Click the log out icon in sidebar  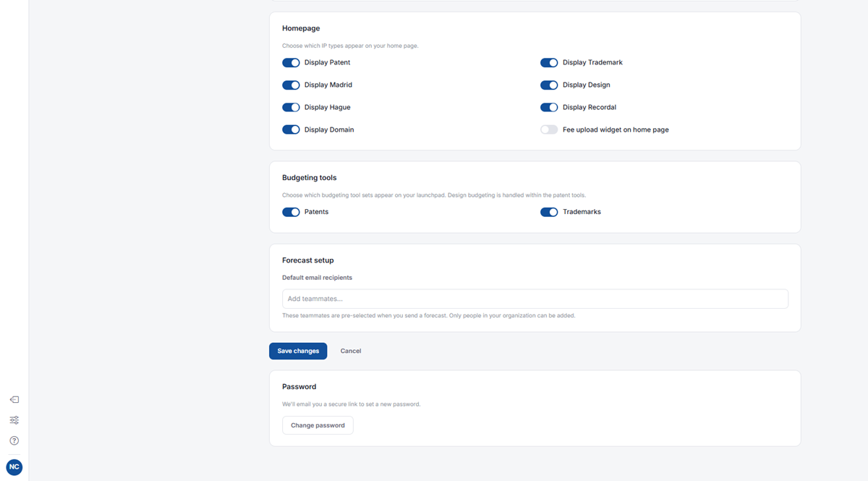pos(14,400)
